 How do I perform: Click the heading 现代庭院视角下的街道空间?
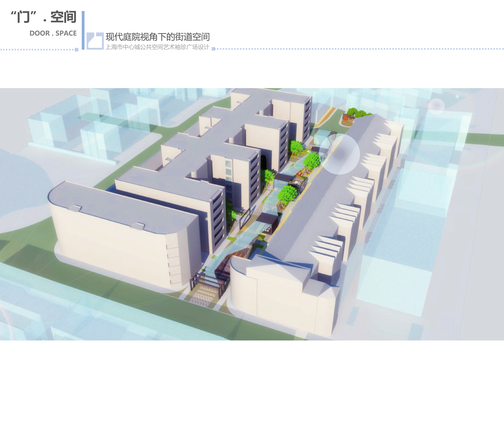pos(158,37)
